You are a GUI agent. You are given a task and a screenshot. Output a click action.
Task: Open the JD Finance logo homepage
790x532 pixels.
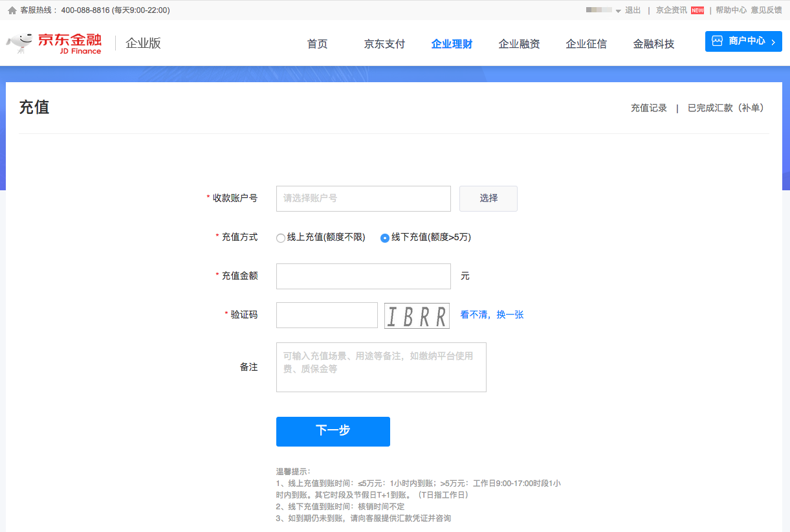[54, 43]
